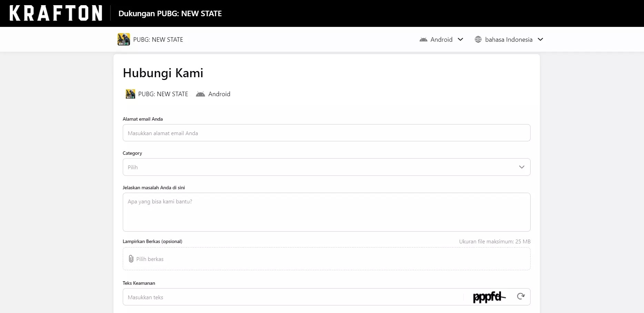This screenshot has width=644, height=313.
Task: Focus the Teks Keamanan input field
Action: tap(293, 297)
